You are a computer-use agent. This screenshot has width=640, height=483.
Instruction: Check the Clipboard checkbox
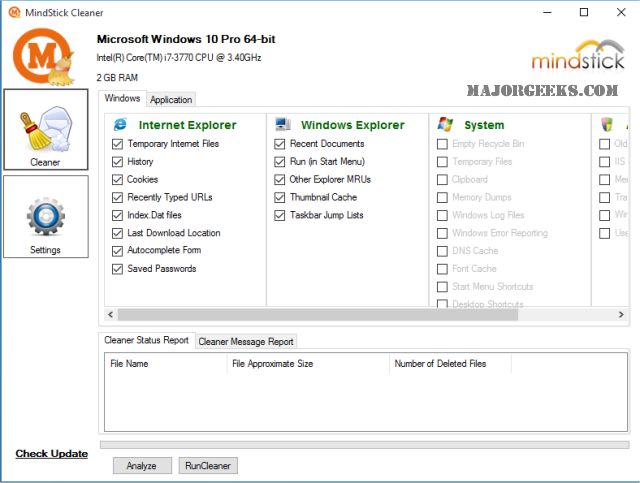442,180
